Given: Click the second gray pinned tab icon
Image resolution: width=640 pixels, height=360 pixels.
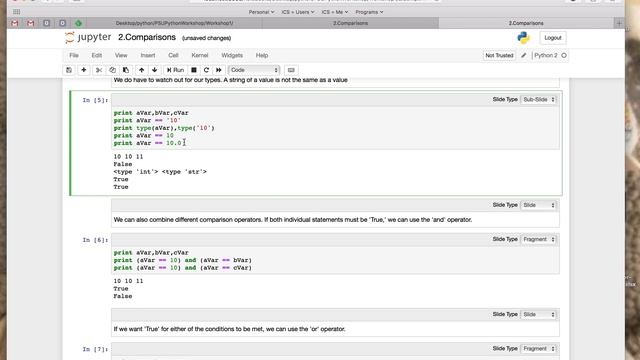Looking at the screenshot, I should (62, 23).
